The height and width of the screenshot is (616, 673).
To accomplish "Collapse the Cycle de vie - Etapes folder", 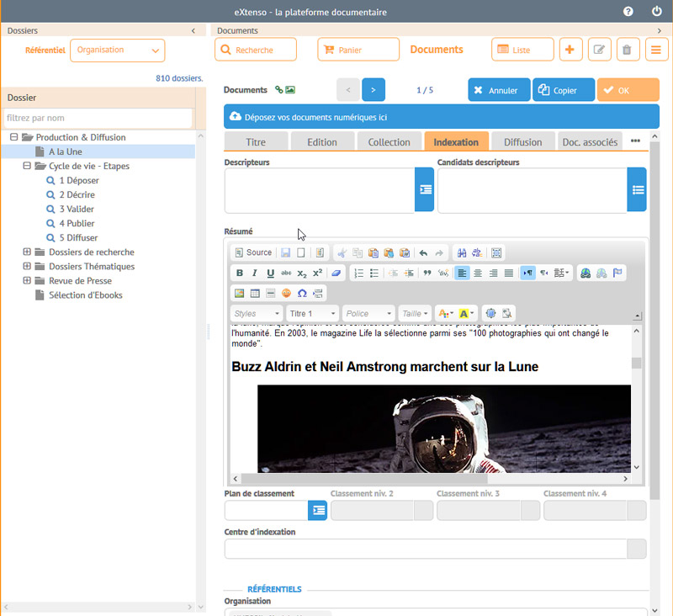I will (27, 166).
